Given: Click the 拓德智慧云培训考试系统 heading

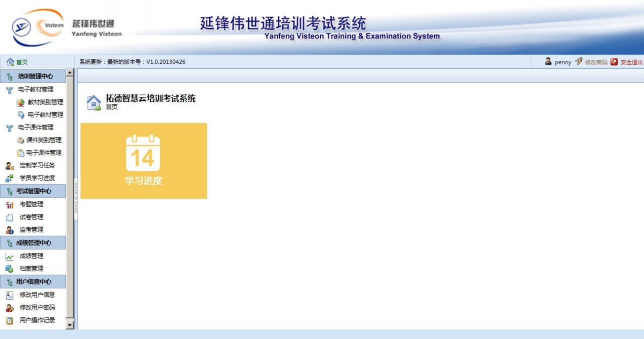Looking at the screenshot, I should [150, 99].
